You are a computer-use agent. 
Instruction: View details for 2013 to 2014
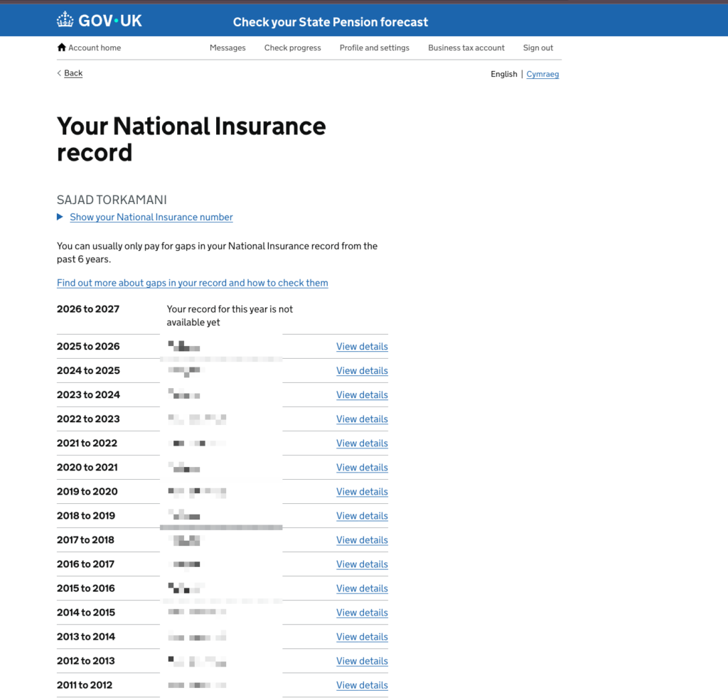pyautogui.click(x=362, y=637)
